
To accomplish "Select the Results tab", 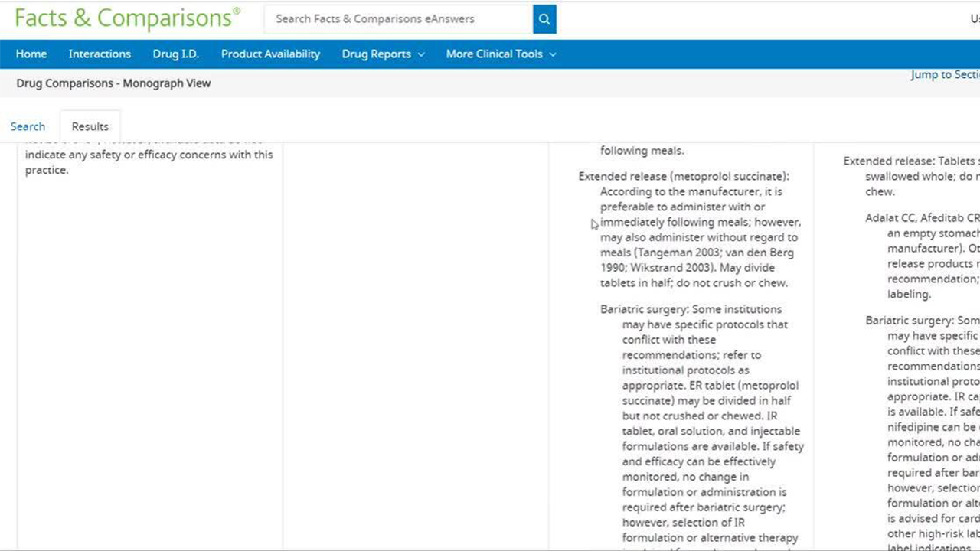I will (90, 126).
